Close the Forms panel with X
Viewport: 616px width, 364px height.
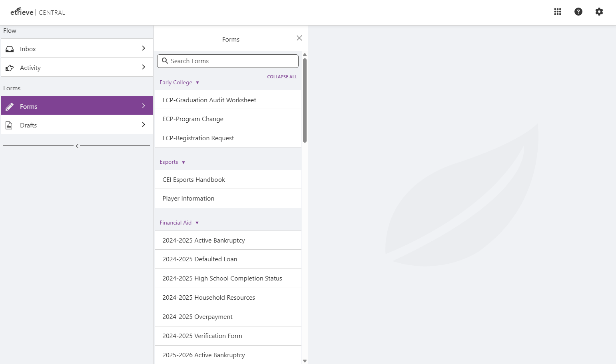[299, 38]
